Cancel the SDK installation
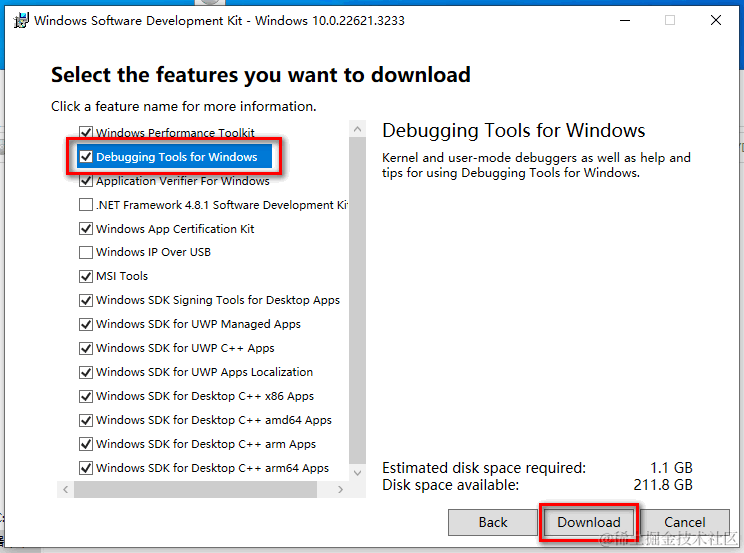The height and width of the screenshot is (553, 744). (685, 522)
